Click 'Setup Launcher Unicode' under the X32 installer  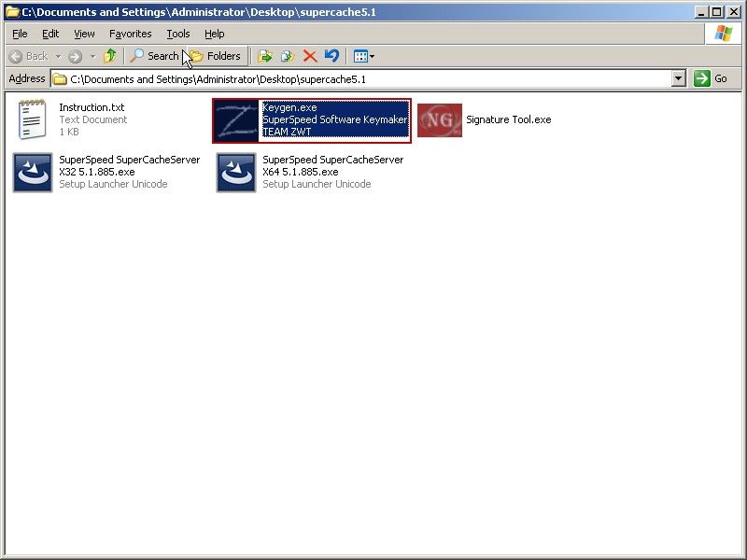pos(113,184)
